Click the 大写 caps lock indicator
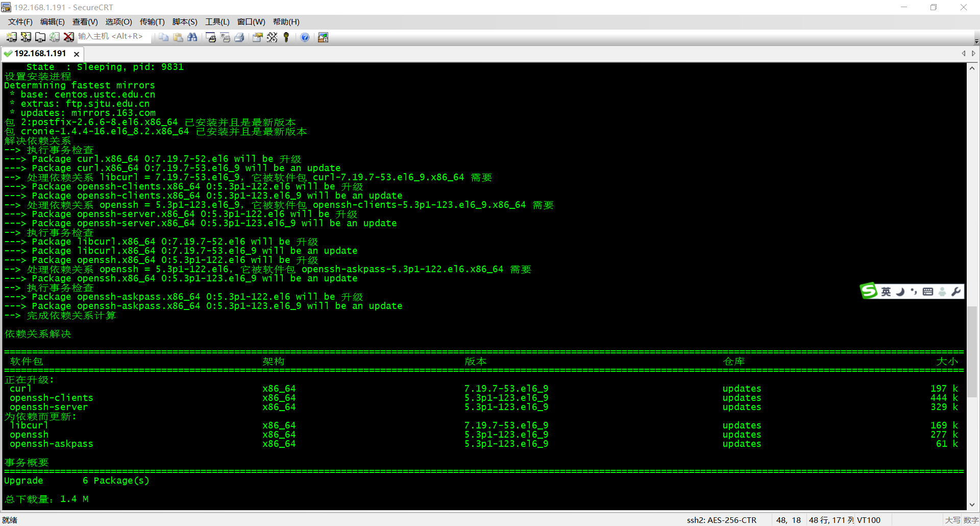This screenshot has width=980, height=526. [952, 520]
